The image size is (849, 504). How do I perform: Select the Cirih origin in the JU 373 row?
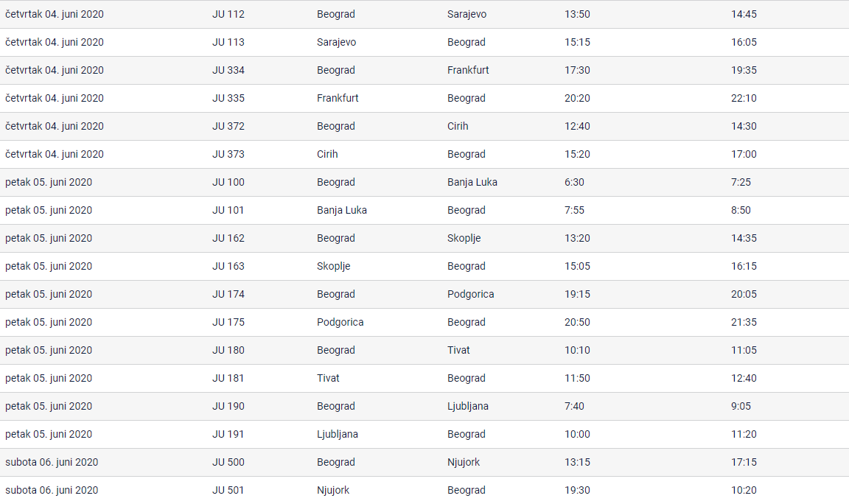tap(327, 154)
